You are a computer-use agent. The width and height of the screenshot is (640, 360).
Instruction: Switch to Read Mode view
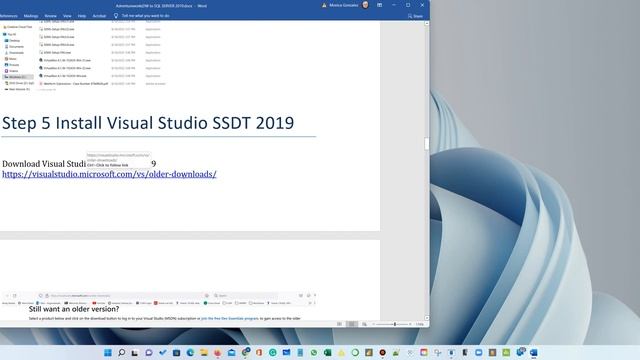pos(339,324)
